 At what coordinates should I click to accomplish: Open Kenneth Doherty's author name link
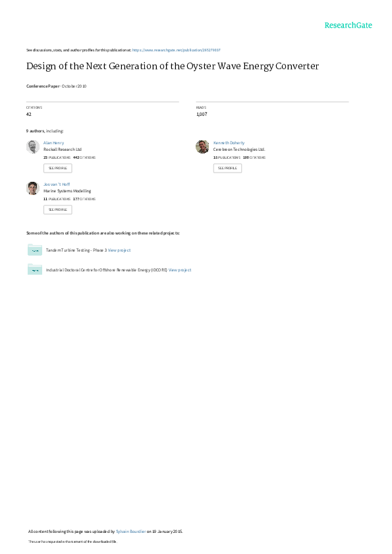pyautogui.click(x=229, y=143)
